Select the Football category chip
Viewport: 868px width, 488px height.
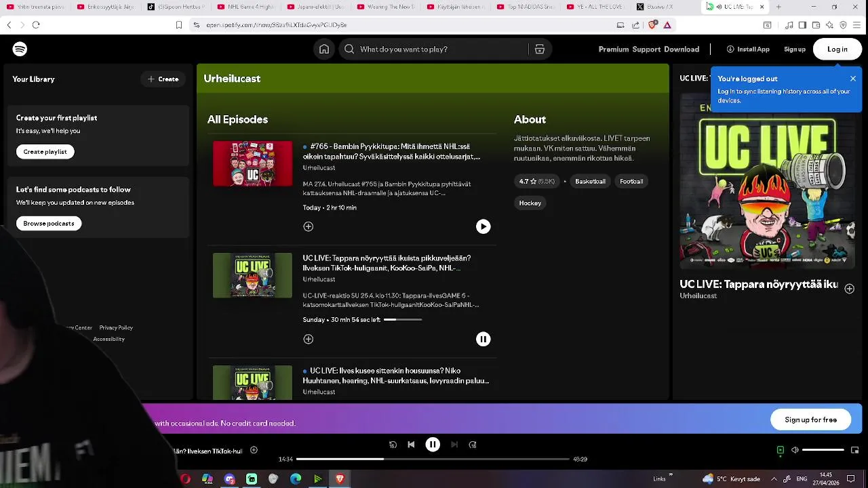631,181
